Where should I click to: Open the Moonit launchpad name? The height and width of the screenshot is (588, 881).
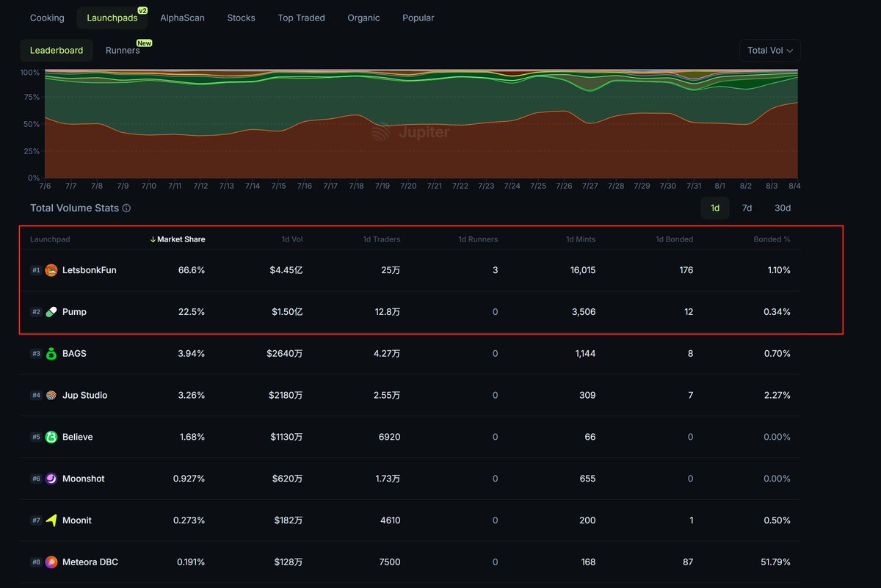pos(77,520)
